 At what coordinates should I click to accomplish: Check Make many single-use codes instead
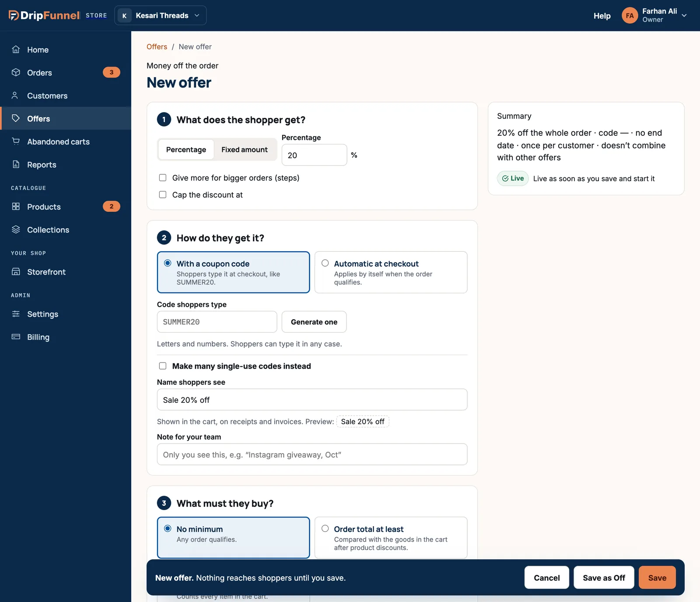[163, 366]
